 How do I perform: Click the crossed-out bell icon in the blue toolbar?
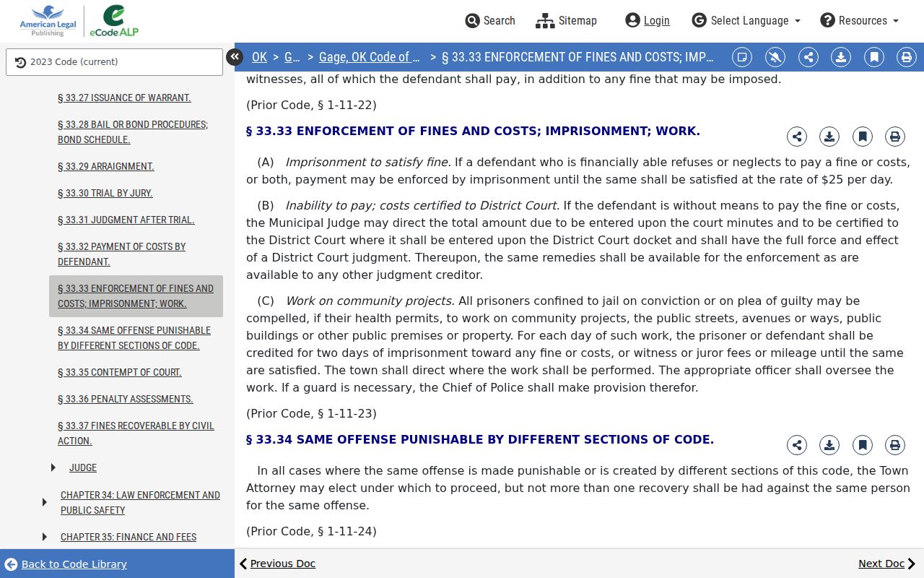(x=775, y=57)
